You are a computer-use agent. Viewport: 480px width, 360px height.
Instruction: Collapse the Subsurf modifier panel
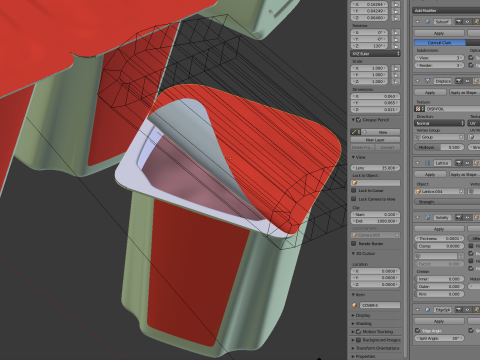coord(418,22)
